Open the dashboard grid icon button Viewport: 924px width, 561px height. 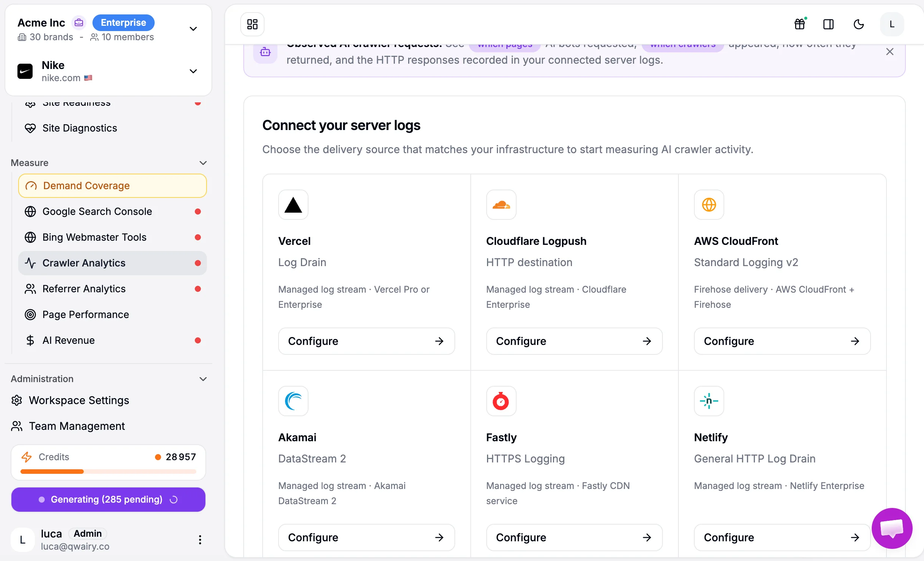click(252, 24)
